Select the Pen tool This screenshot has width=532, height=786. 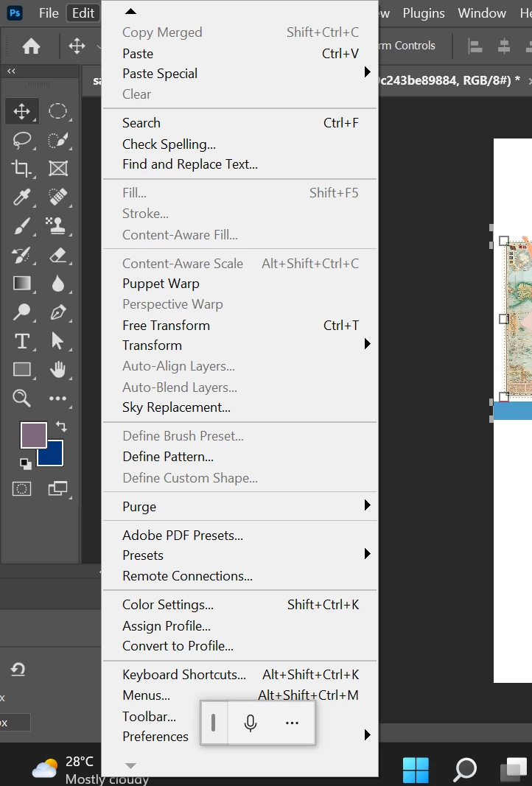(x=57, y=312)
